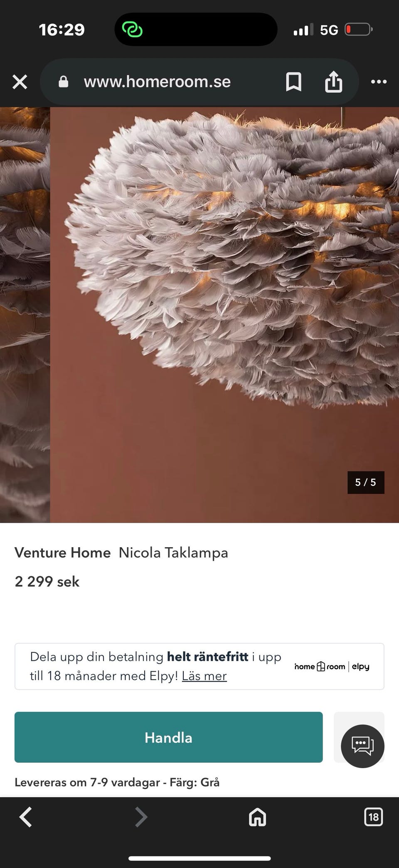Image resolution: width=399 pixels, height=868 pixels.
Task: Tap the grey button behind the chat bubble
Action: point(359,737)
